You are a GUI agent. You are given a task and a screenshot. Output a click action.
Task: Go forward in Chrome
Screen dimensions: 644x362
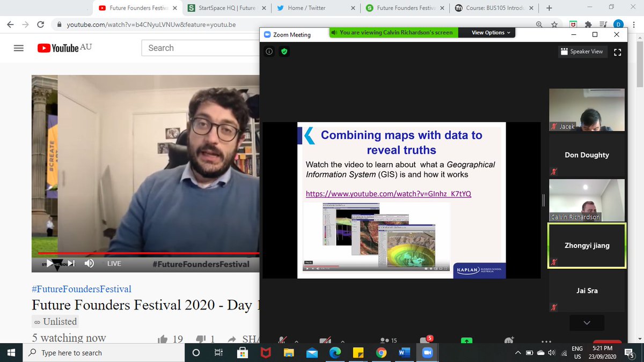(x=25, y=25)
